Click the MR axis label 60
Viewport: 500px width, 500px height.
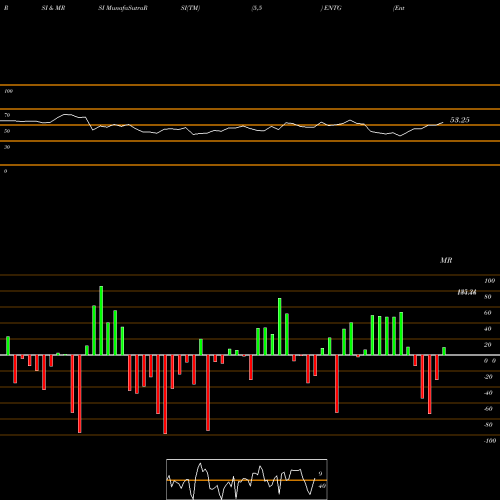487,313
